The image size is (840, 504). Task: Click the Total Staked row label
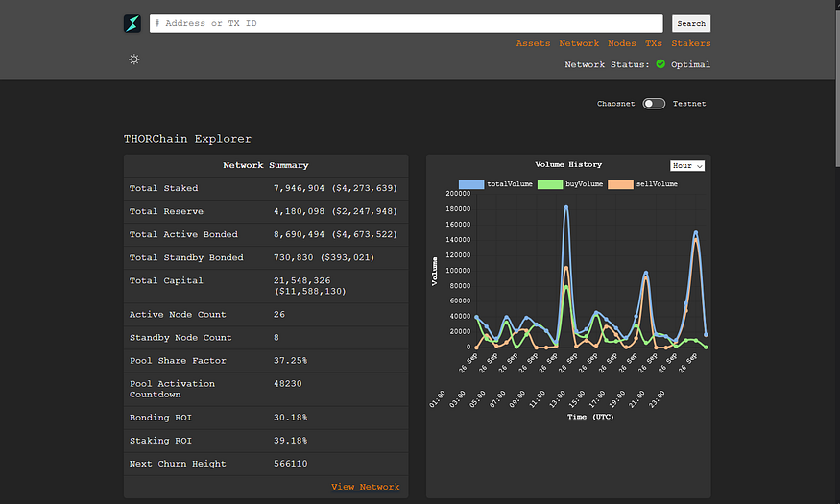[164, 188]
